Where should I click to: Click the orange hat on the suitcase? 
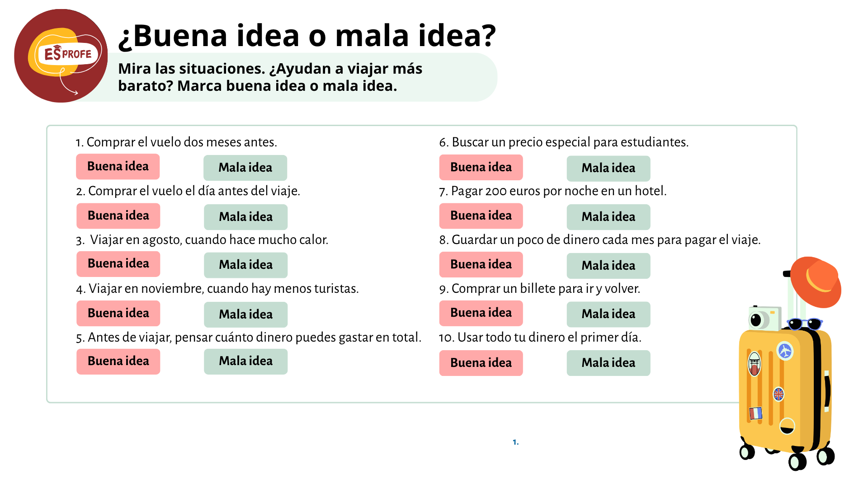[x=816, y=282]
